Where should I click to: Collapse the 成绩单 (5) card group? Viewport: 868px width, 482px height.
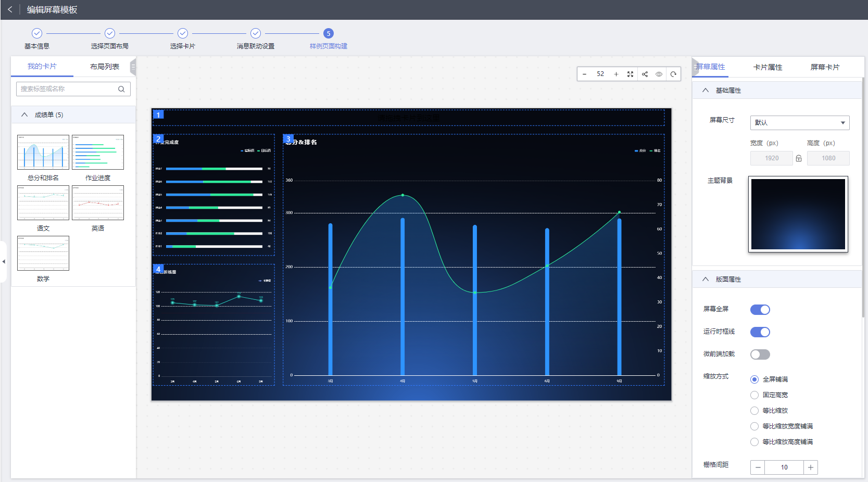pos(24,115)
